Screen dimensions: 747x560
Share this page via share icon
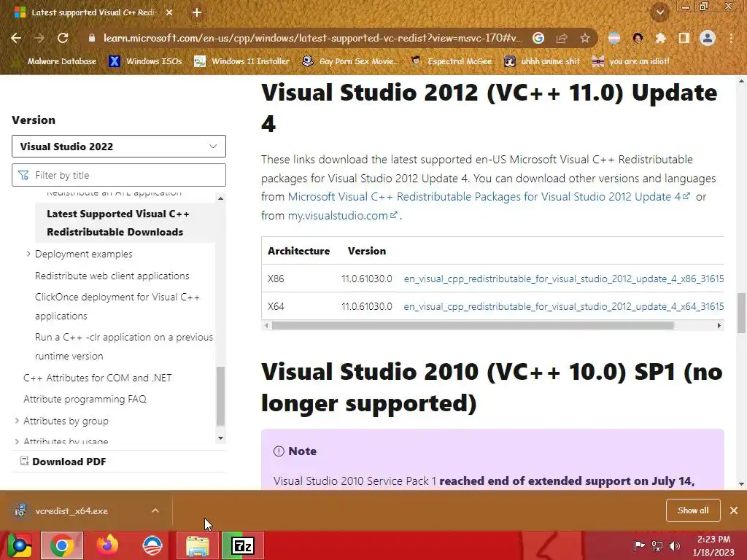coord(562,38)
